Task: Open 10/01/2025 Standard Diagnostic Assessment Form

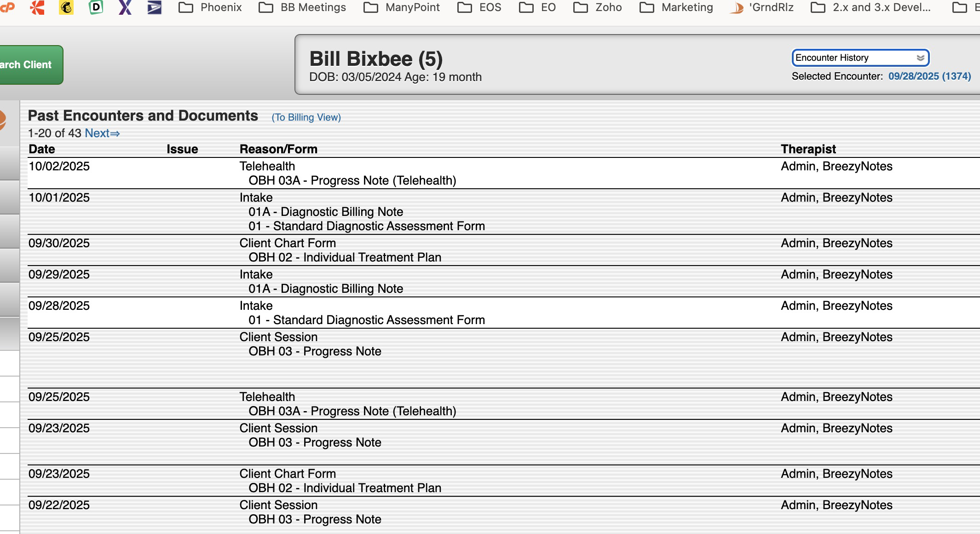Action: 366,226
